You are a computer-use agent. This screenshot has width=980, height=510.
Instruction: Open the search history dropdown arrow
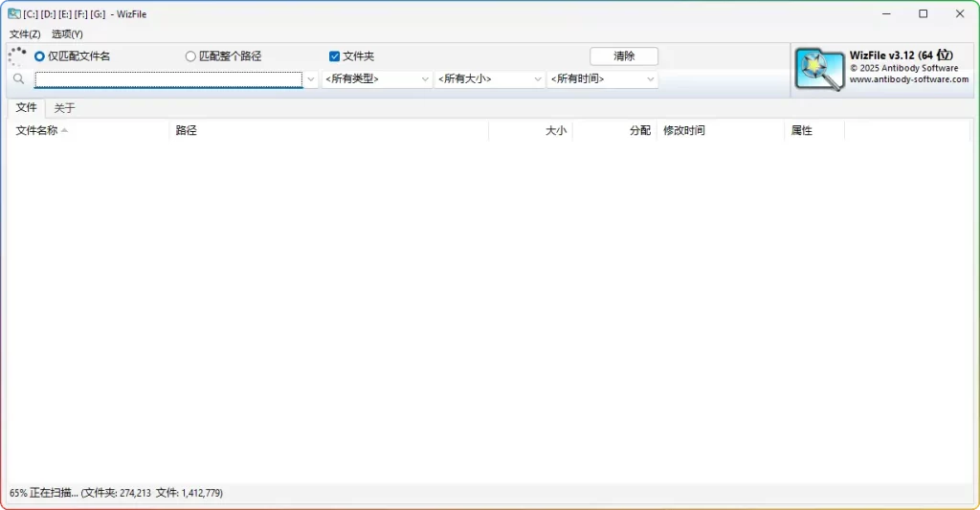point(311,79)
